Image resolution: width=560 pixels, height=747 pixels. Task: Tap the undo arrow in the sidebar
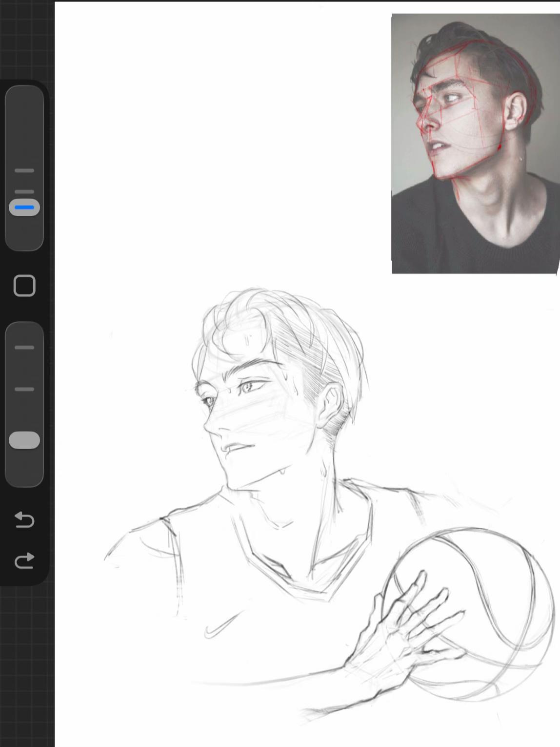(24, 519)
